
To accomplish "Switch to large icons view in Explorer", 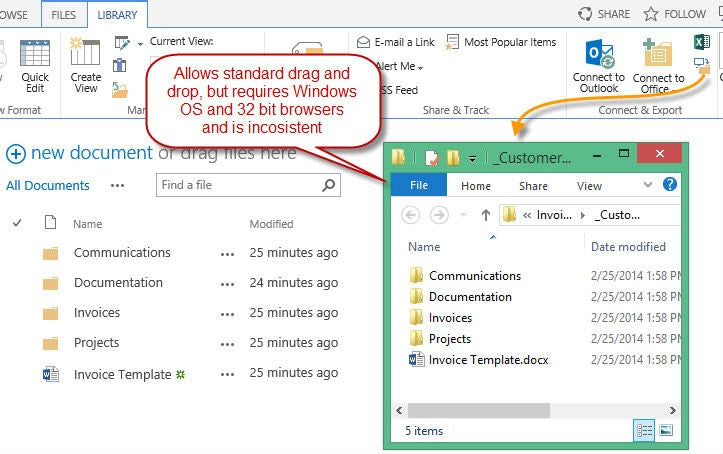I will pyautogui.click(x=666, y=431).
